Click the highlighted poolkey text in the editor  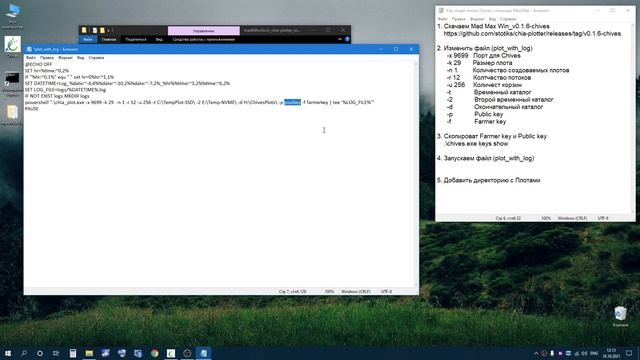point(292,102)
